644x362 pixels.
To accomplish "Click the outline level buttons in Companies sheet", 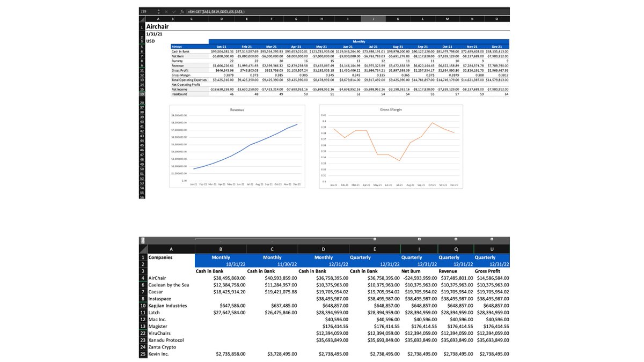I will (x=143, y=241).
